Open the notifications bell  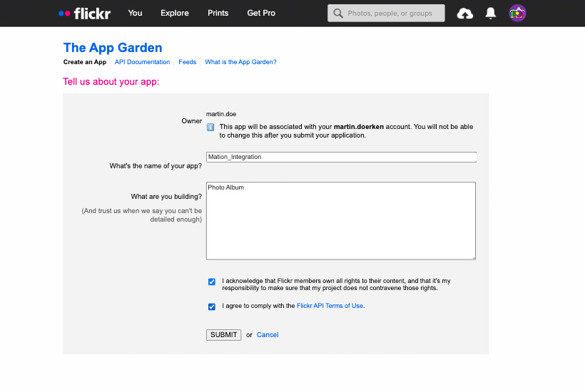pos(491,13)
